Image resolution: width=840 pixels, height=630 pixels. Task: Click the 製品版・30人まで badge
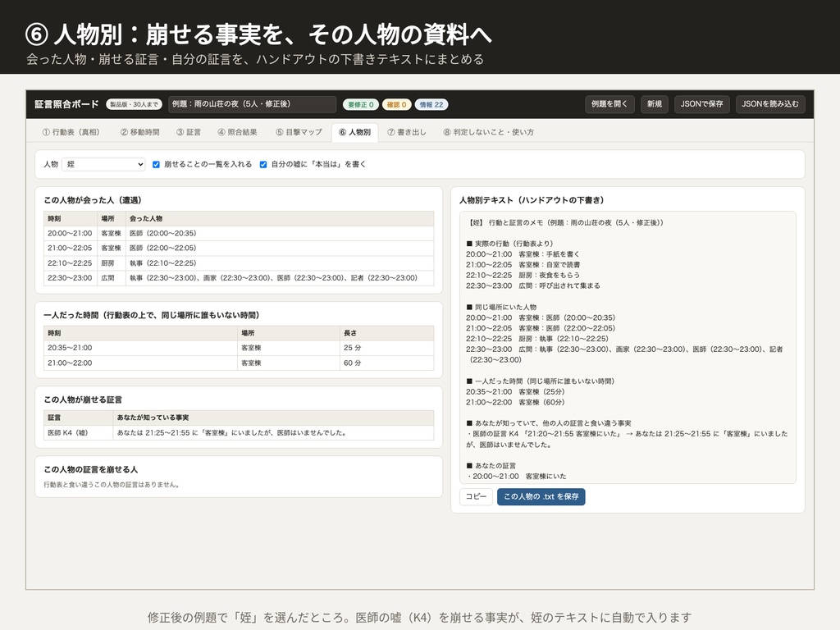pyautogui.click(x=134, y=104)
